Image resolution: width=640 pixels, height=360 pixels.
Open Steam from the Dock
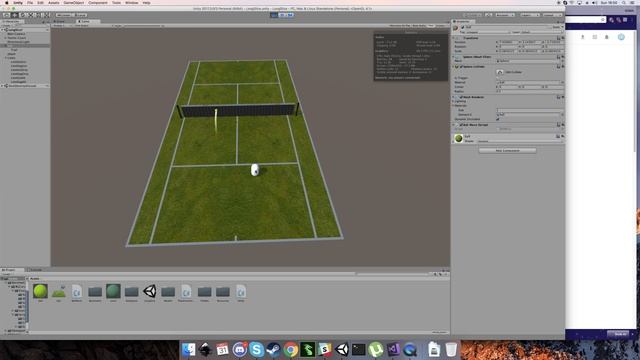click(x=273, y=349)
